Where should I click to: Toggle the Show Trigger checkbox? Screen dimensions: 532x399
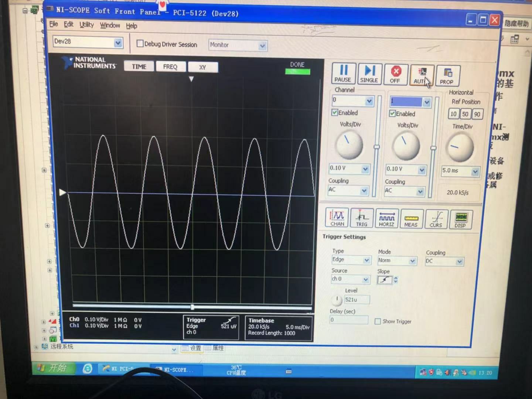pyautogui.click(x=378, y=321)
